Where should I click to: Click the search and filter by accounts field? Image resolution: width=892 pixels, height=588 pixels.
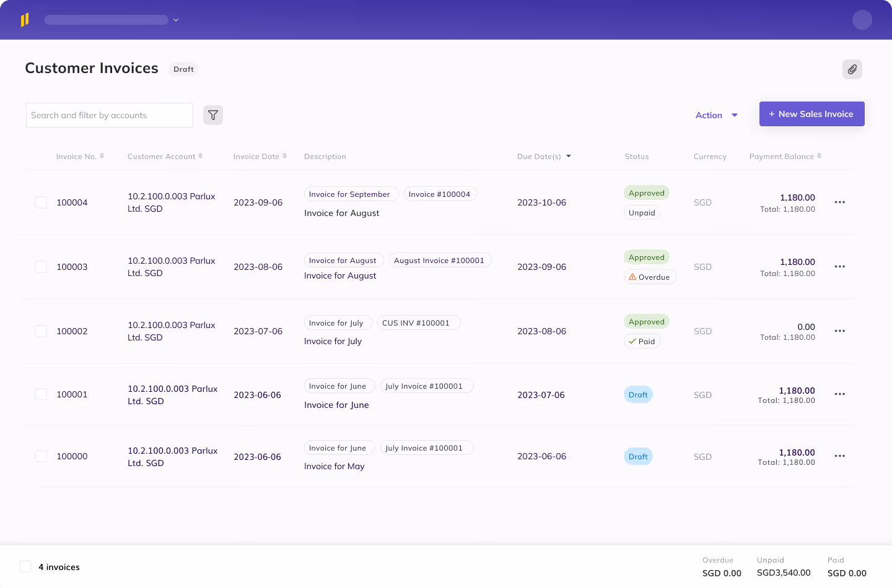pos(109,115)
